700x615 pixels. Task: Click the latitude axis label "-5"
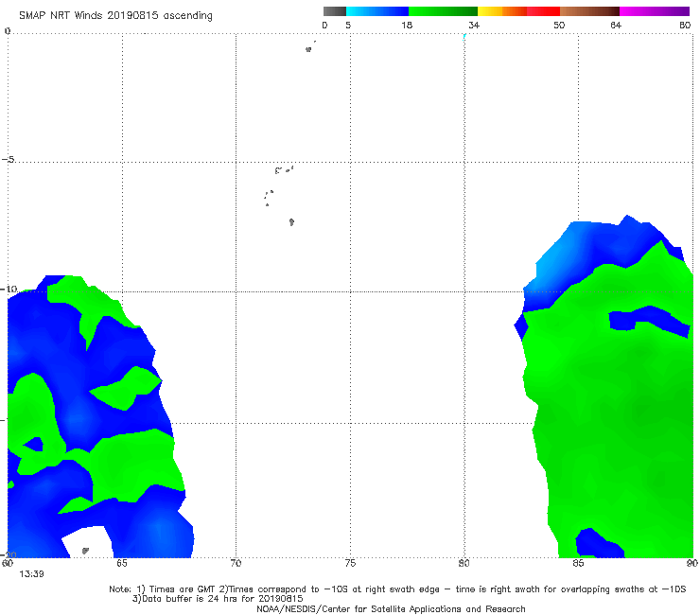[x=8, y=160]
